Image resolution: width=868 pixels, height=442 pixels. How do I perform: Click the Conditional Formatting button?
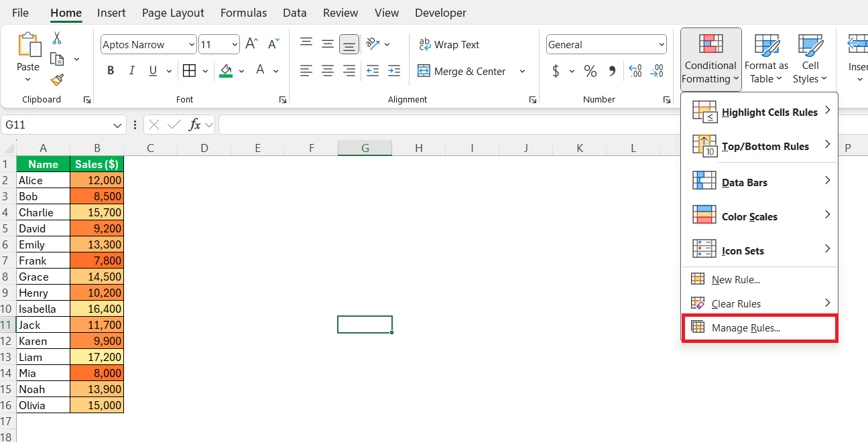coord(711,60)
